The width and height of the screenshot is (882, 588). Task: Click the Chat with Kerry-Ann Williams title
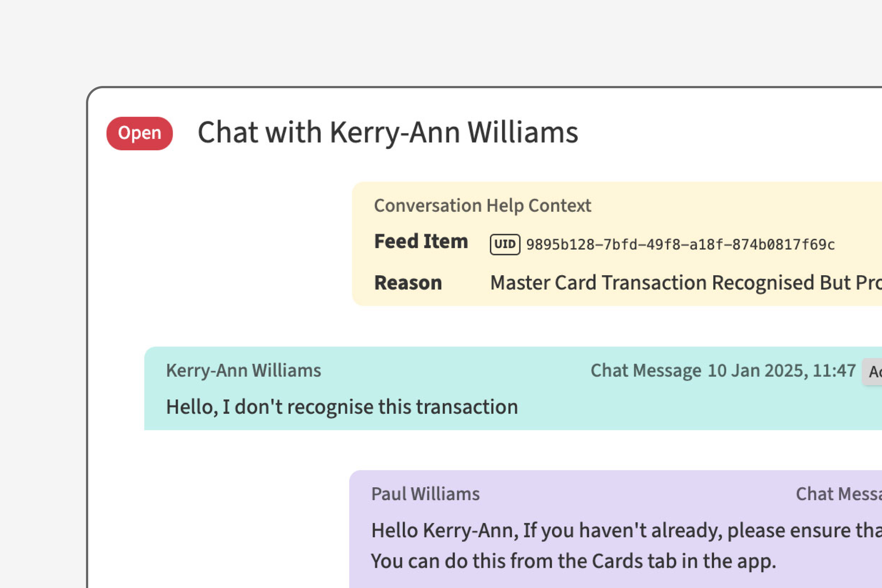(x=388, y=132)
